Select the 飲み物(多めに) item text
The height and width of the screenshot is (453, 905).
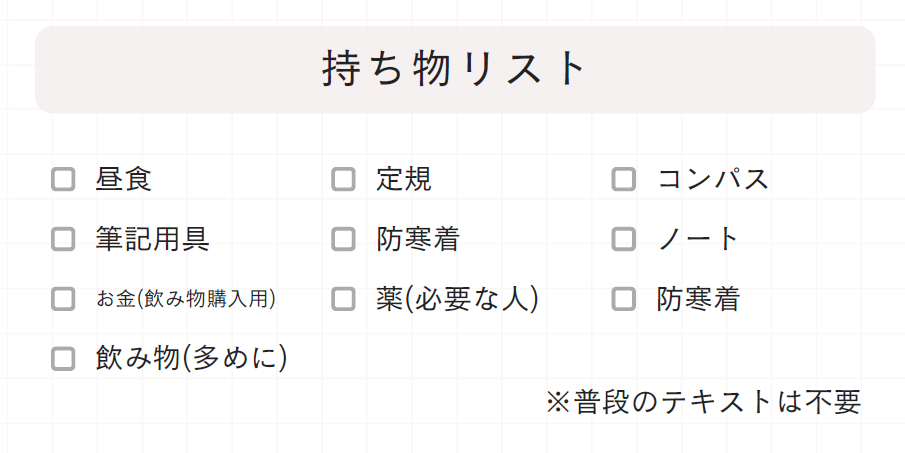click(x=192, y=358)
